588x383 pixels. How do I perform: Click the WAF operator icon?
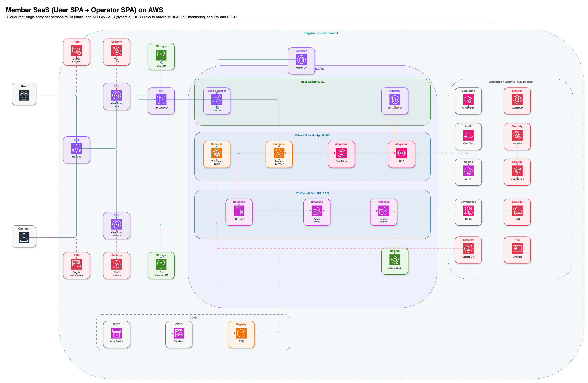(x=117, y=264)
